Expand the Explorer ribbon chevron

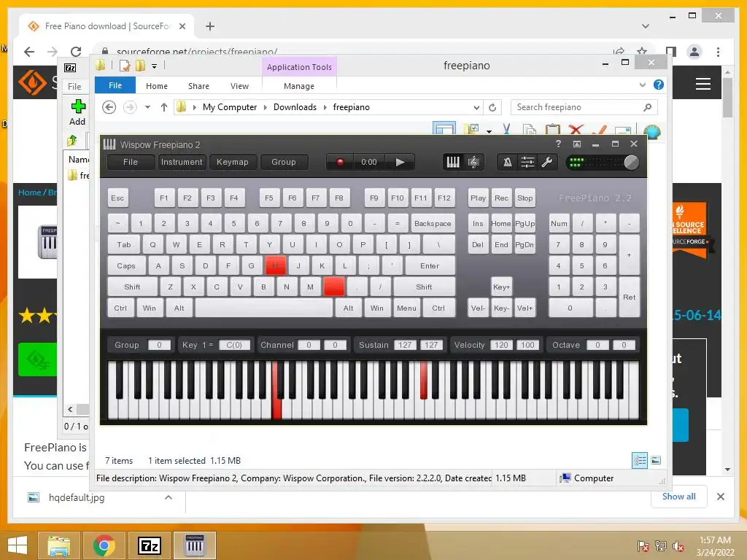(x=642, y=85)
